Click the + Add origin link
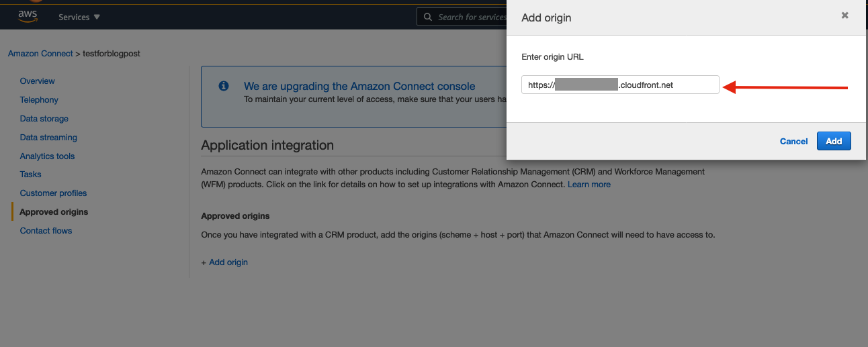868x347 pixels. [x=224, y=262]
